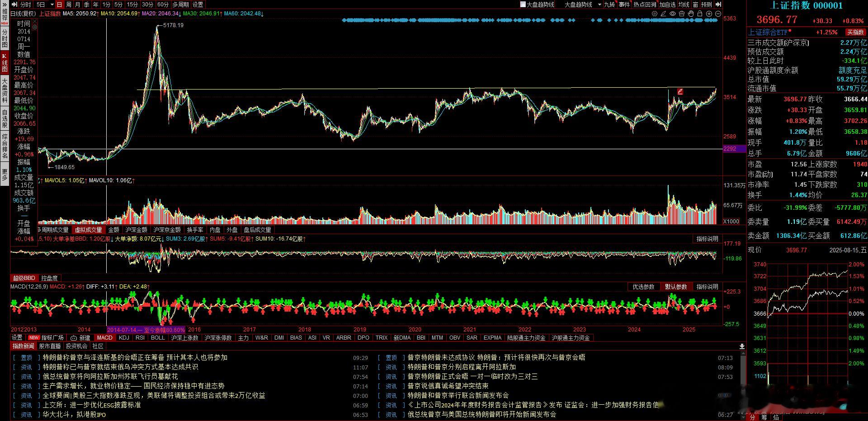Viewport: 868px width, 421px height.
Task: Switch to 月 monthly period
Action: click(x=77, y=5)
